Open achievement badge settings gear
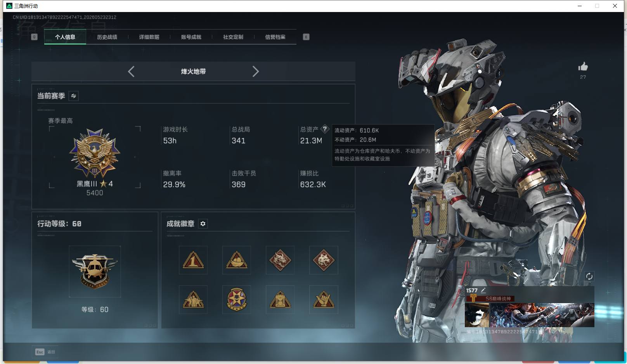627x364 pixels. coord(203,224)
